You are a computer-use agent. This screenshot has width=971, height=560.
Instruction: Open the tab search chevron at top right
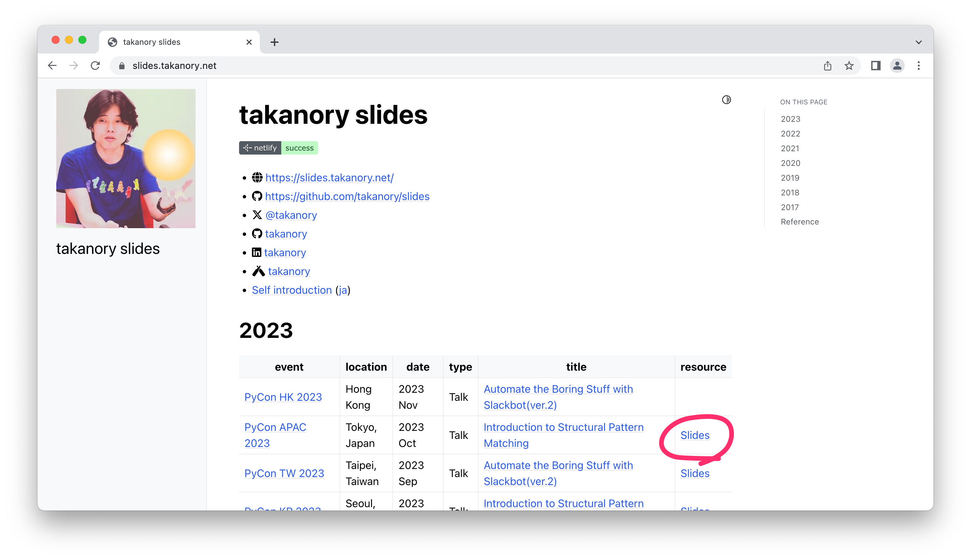point(919,42)
